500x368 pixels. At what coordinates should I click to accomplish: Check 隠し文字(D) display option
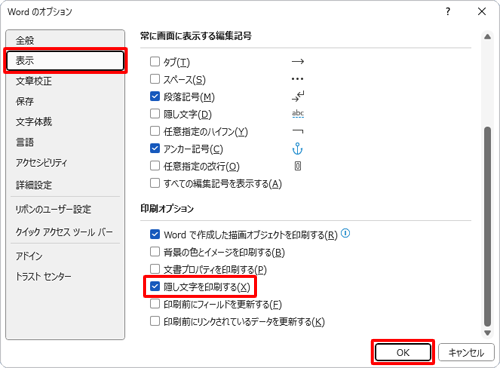click(155, 114)
